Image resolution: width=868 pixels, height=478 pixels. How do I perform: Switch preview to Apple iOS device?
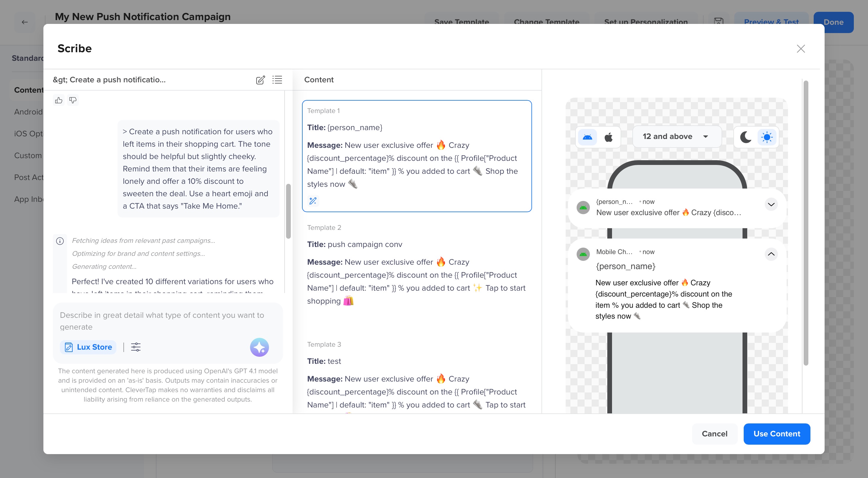coord(608,137)
